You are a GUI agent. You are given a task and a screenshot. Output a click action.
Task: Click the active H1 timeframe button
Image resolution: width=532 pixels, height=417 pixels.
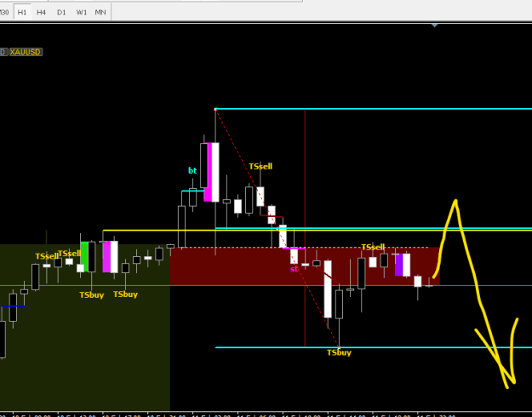[22, 12]
